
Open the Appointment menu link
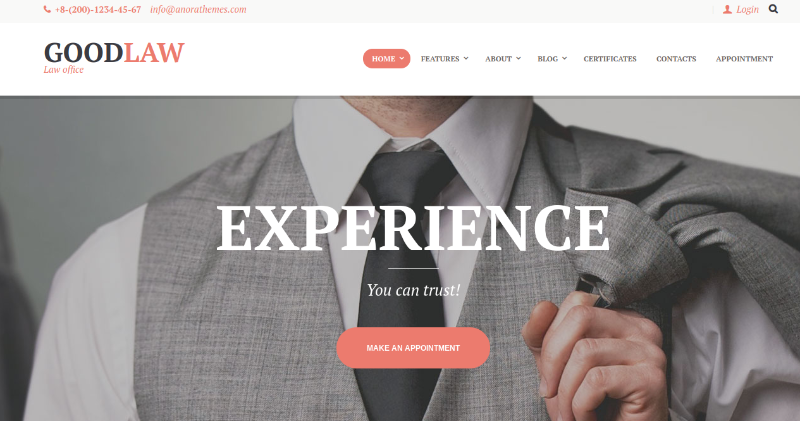click(744, 59)
